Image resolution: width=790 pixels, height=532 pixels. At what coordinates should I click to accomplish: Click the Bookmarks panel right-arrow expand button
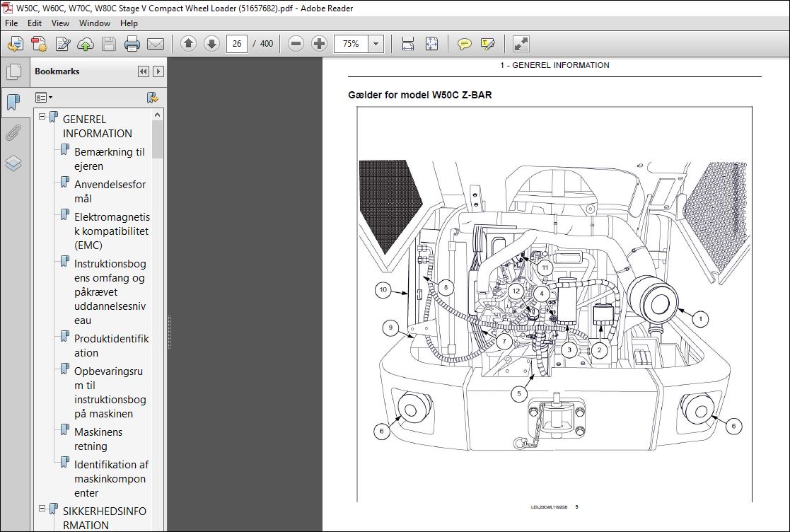click(158, 71)
